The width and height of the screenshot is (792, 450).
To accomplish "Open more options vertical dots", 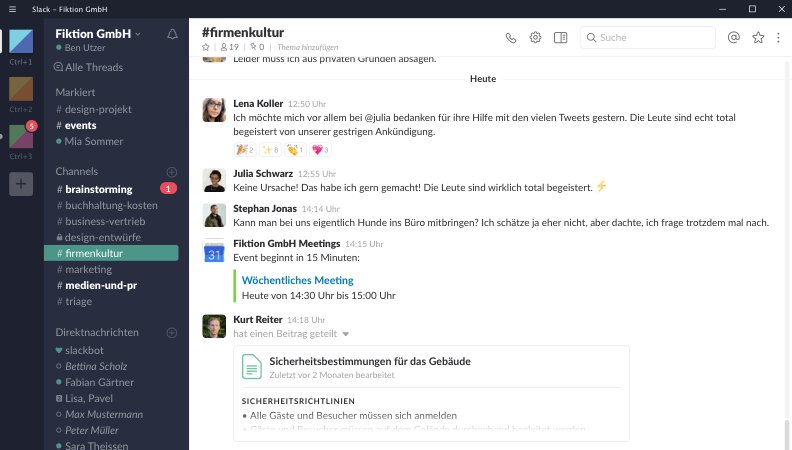I will pyautogui.click(x=778, y=38).
